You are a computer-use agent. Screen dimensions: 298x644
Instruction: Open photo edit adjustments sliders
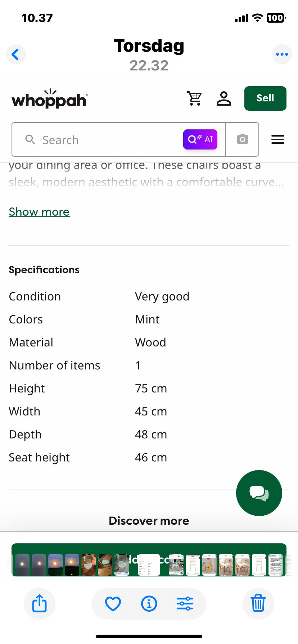click(x=185, y=603)
